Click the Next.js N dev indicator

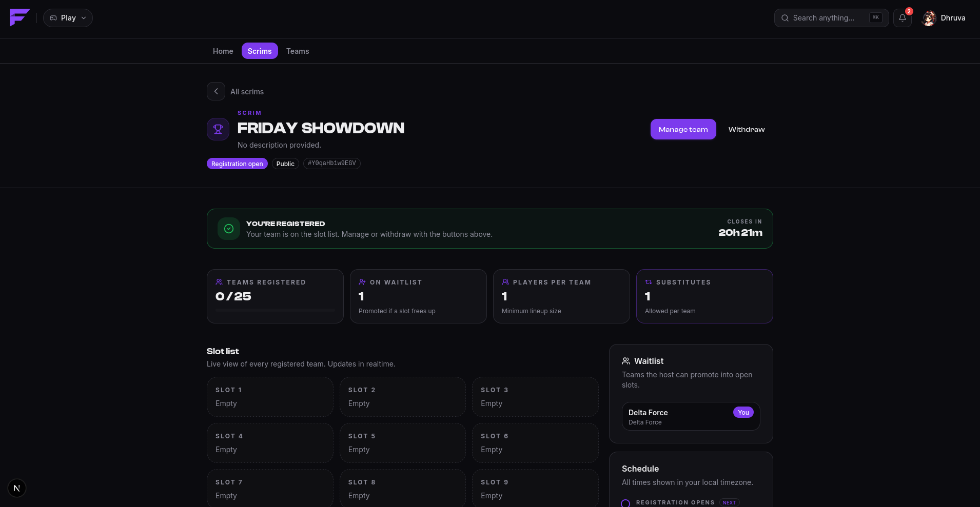(17, 488)
